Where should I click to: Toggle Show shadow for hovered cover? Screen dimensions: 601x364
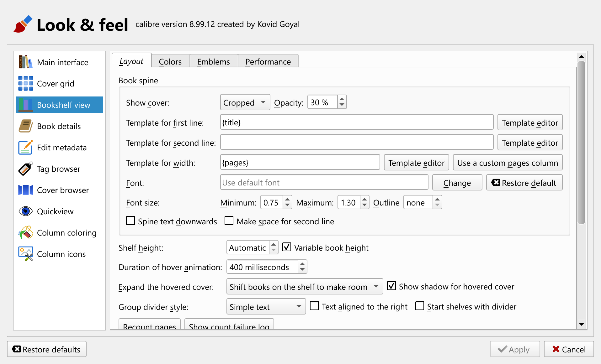point(391,286)
